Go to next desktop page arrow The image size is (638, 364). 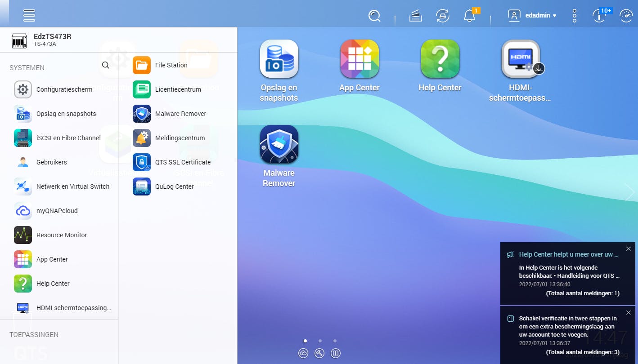point(629,192)
